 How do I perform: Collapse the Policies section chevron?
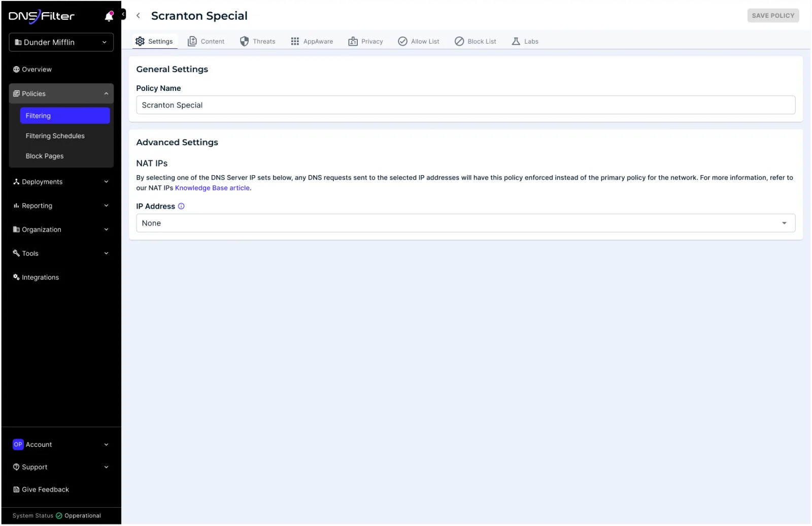[107, 94]
